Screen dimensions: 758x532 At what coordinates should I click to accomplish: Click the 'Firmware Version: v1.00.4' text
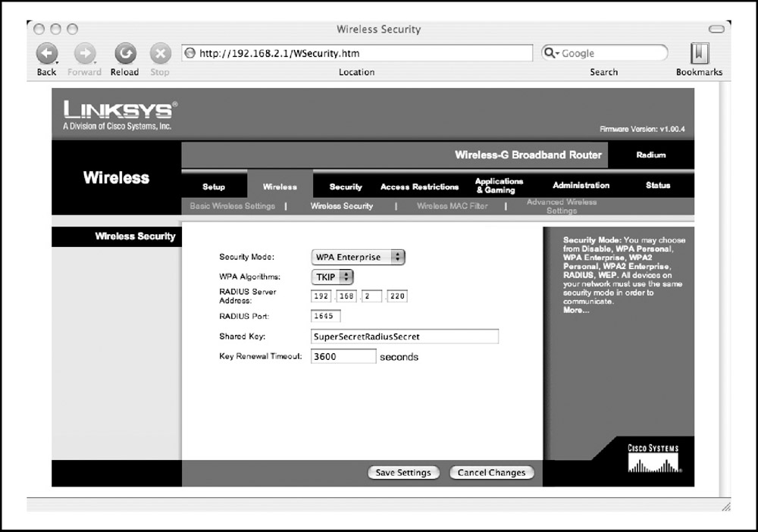coord(643,129)
